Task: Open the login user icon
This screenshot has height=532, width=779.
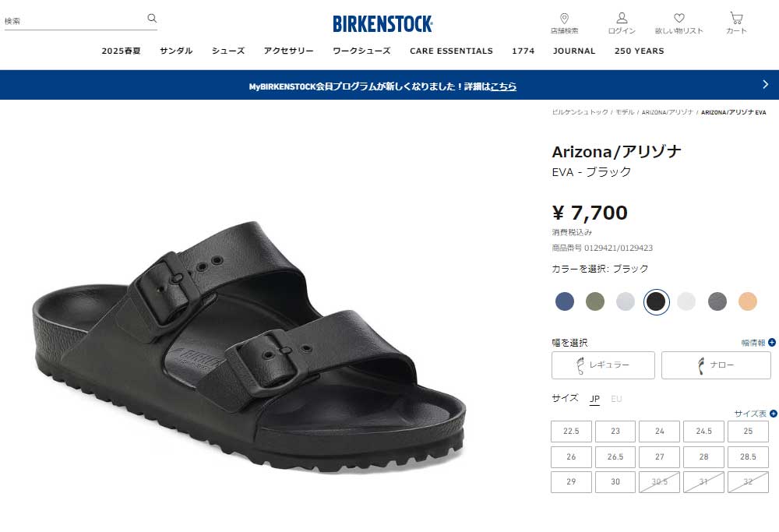Action: (x=622, y=19)
